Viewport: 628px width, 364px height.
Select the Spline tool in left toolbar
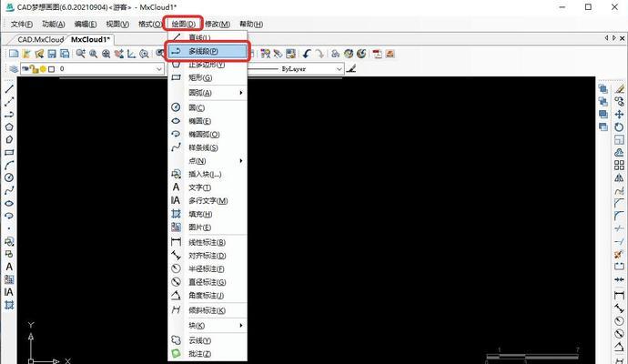(9, 190)
